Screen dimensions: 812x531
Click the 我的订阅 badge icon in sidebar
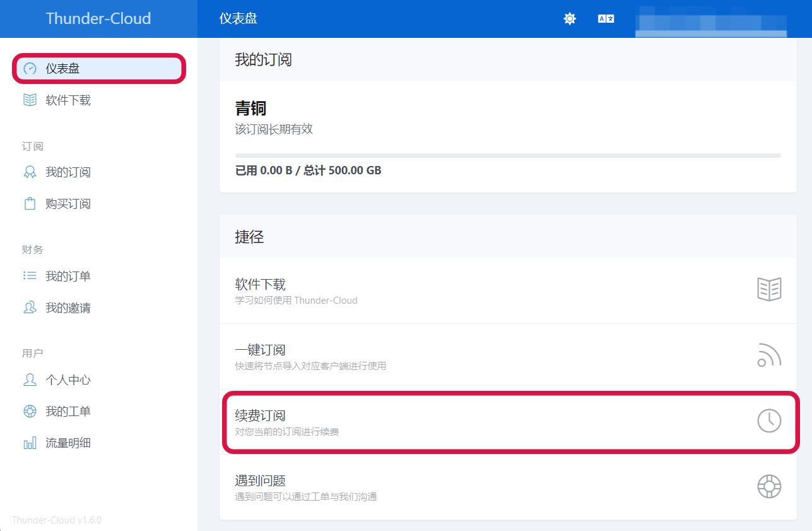tap(30, 172)
